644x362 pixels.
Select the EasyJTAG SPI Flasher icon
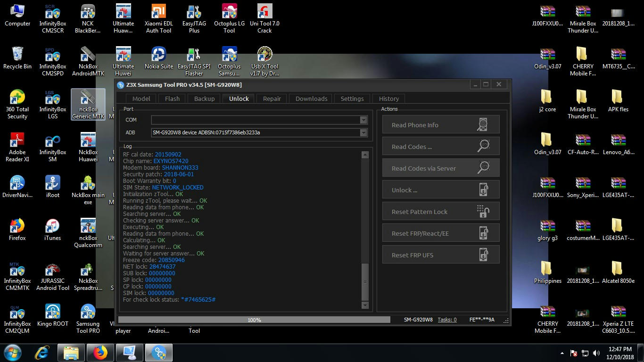tap(194, 62)
